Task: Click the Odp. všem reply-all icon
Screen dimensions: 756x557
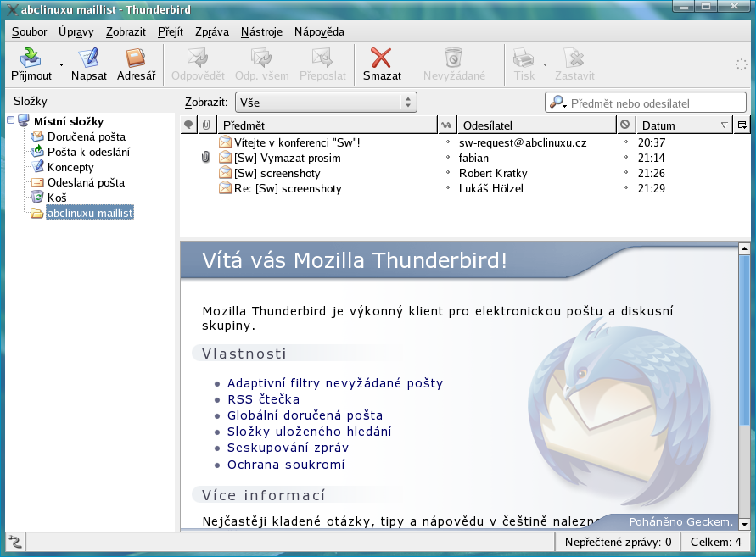Action: [261, 58]
